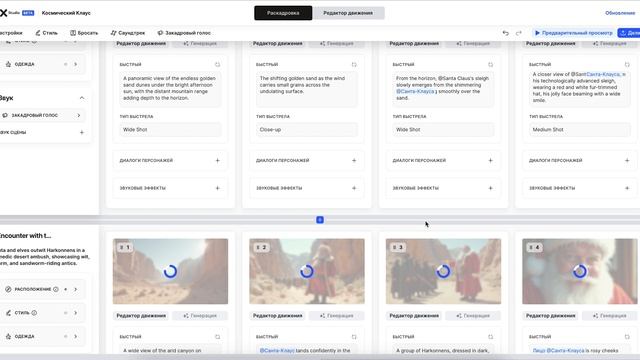
Task: Click Генерация button under shot 1
Action: (x=200, y=316)
